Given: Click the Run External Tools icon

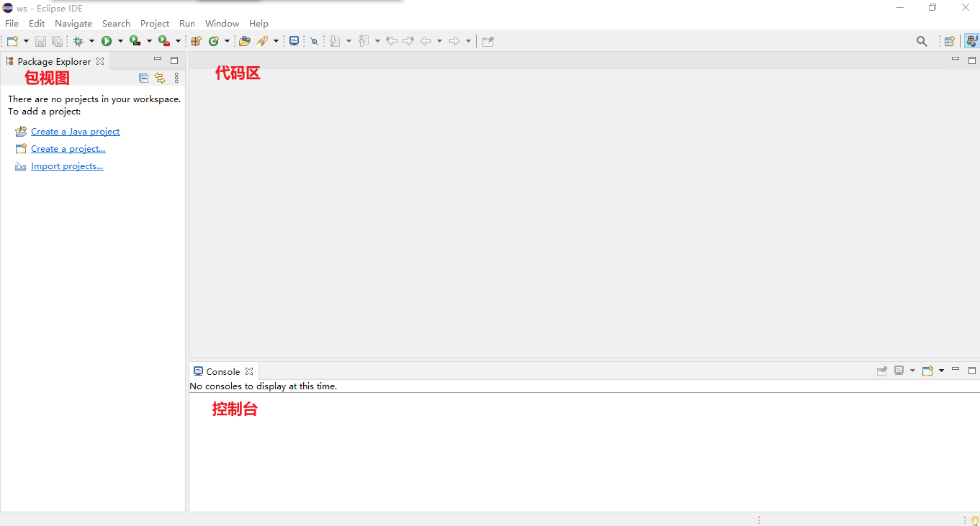Looking at the screenshot, I should click(x=164, y=41).
